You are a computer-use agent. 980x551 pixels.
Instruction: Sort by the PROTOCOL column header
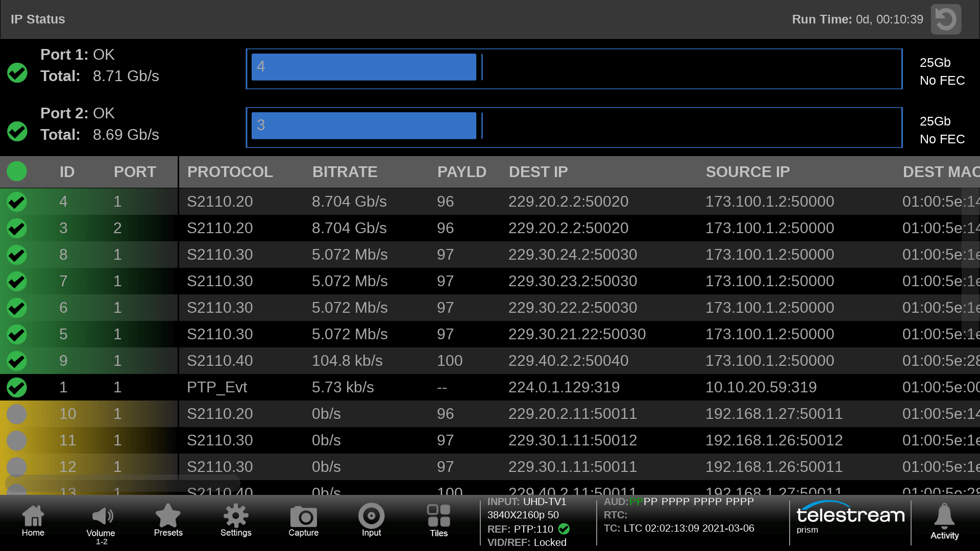pyautogui.click(x=230, y=172)
